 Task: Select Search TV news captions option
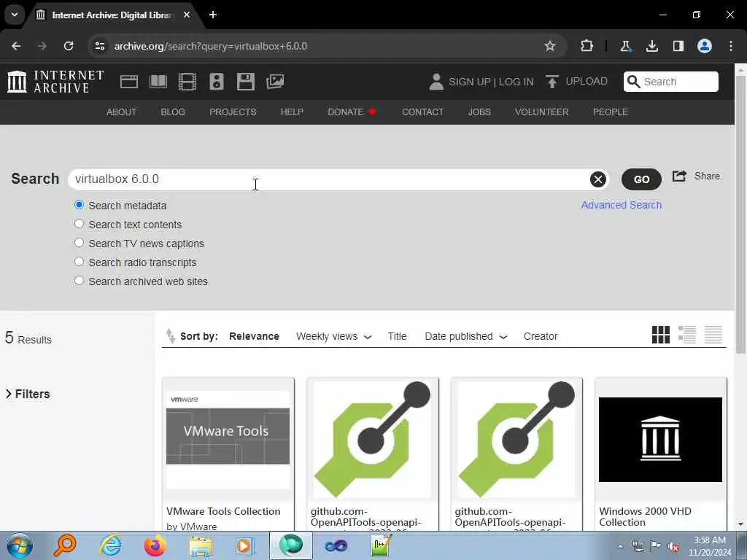(79, 243)
